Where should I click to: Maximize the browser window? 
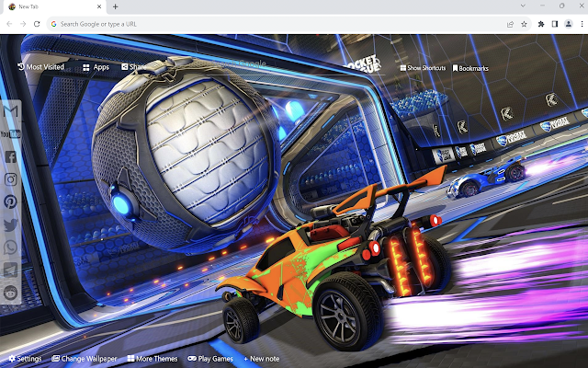tap(561, 6)
